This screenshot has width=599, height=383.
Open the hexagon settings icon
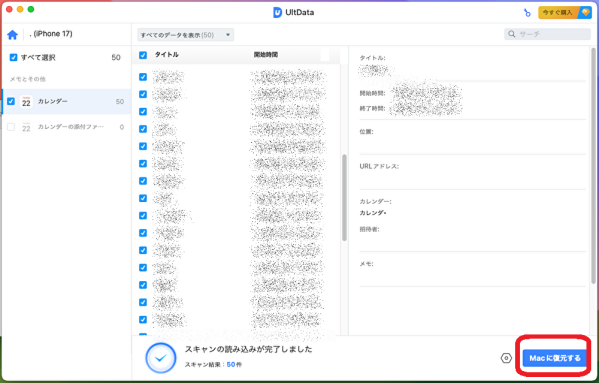(x=506, y=358)
